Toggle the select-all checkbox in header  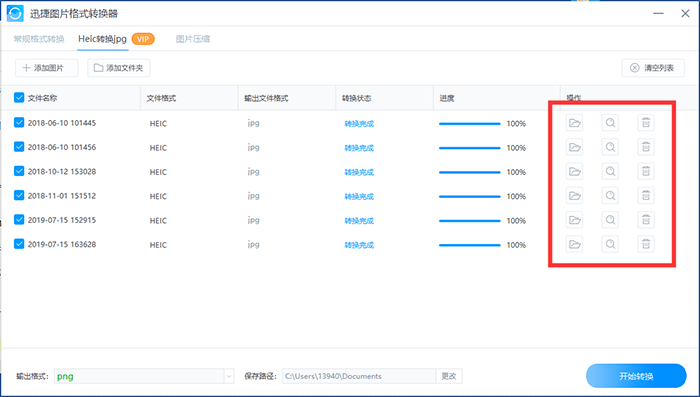19,97
